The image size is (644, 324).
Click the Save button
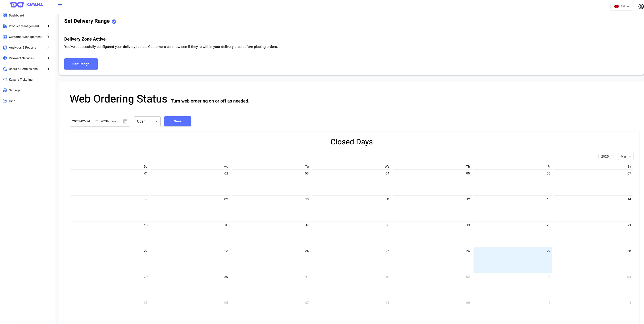pos(177,121)
